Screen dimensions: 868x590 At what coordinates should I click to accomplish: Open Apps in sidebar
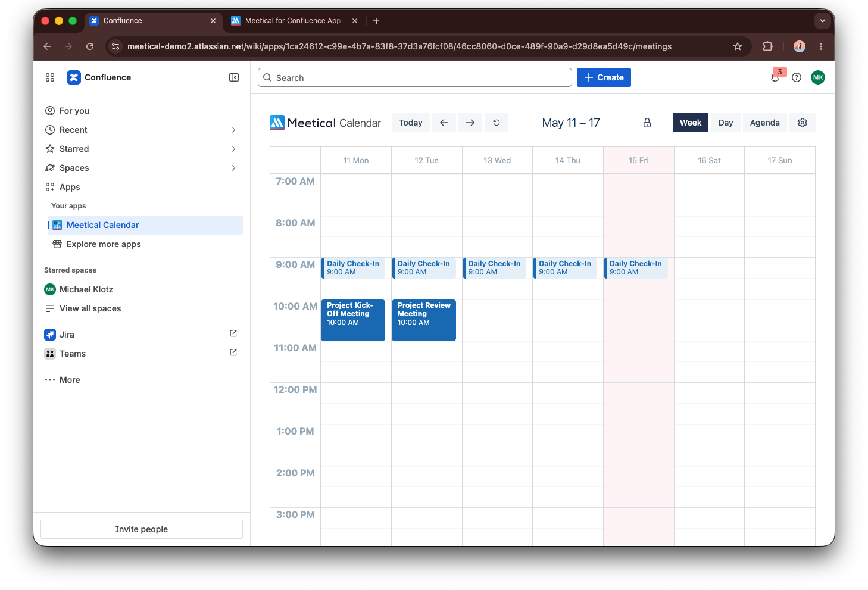pos(142,187)
